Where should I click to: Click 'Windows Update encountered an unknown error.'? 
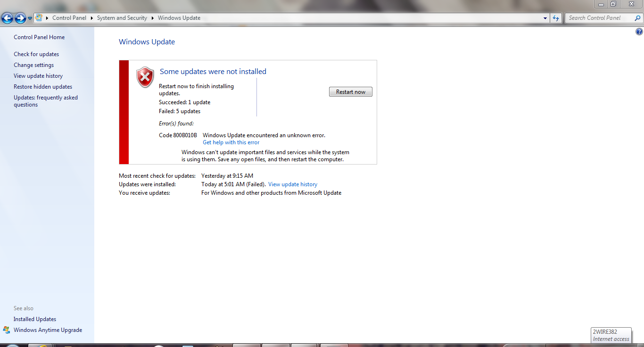tap(264, 135)
